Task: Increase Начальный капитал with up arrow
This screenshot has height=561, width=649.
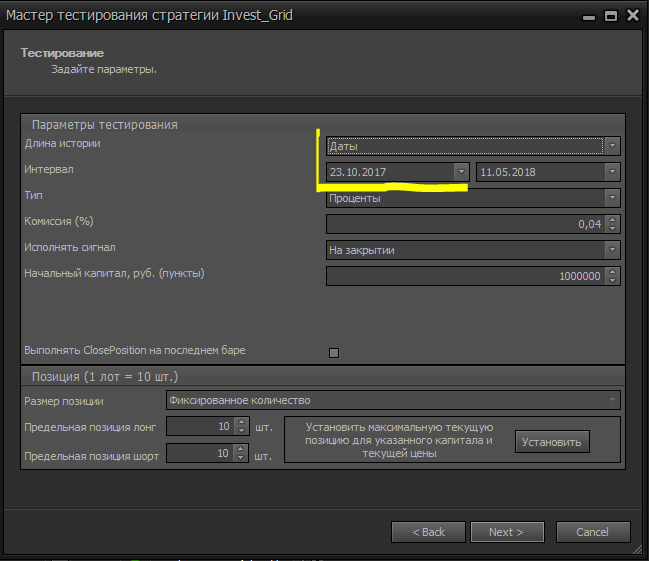Action: 613,272
